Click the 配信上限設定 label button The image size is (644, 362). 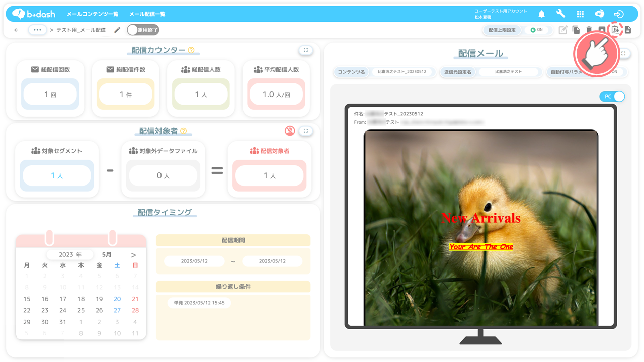[502, 30]
